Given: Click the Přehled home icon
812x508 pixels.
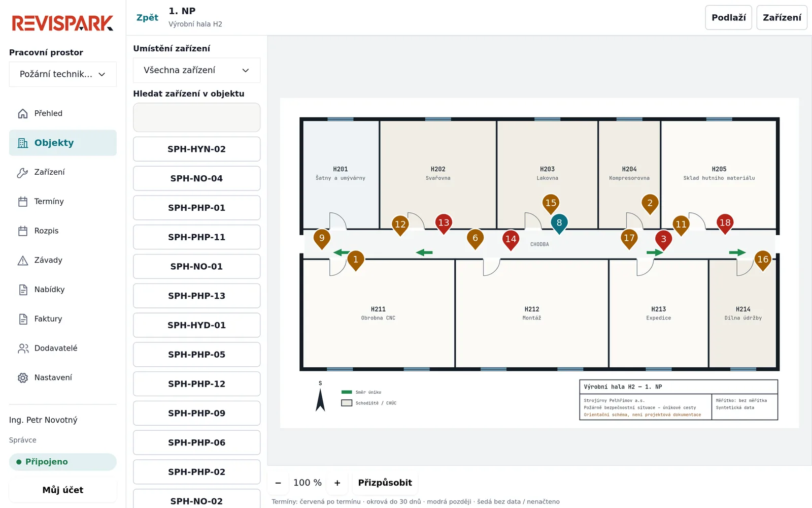Looking at the screenshot, I should tap(23, 114).
